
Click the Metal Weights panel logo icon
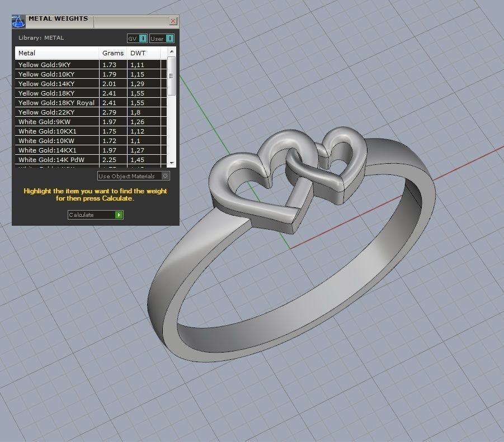[x=18, y=21]
